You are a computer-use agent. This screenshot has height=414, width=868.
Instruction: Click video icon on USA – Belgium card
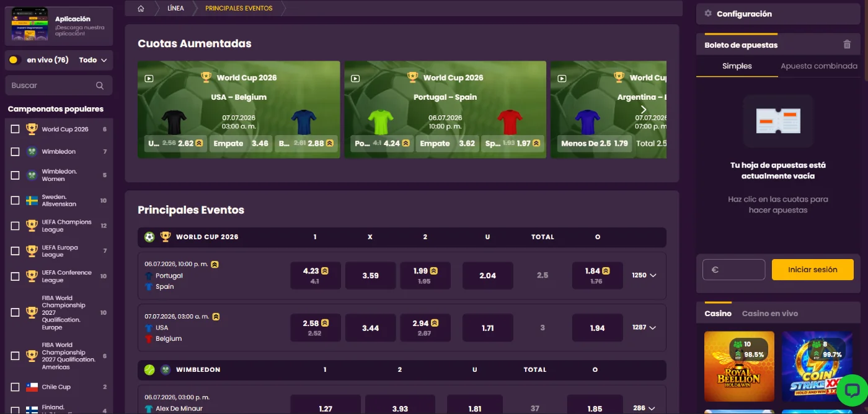click(149, 79)
